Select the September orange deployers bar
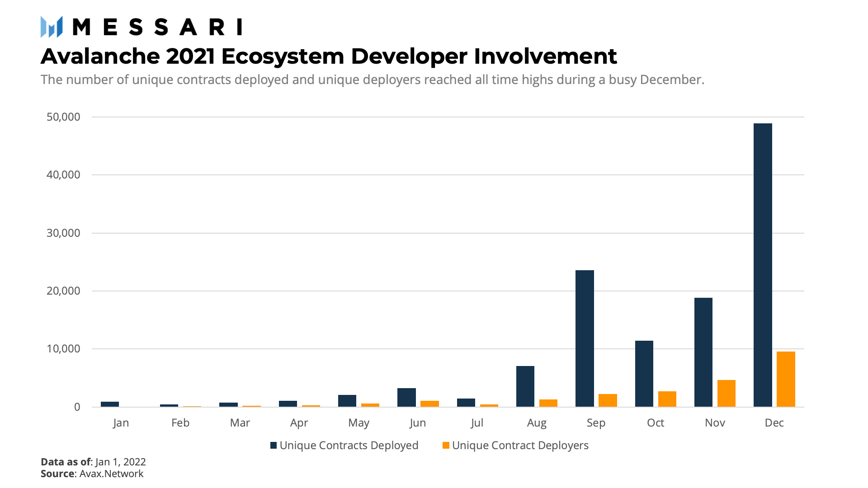868x488 pixels. [608, 401]
